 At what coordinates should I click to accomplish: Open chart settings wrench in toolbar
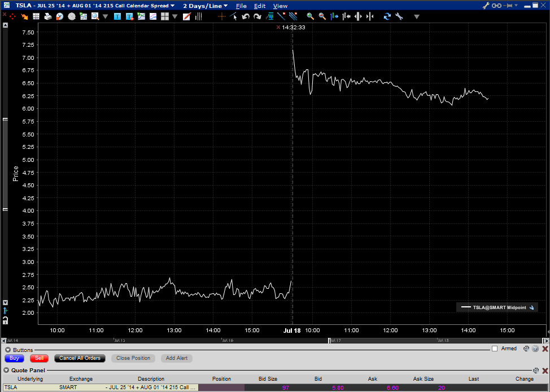coord(399,16)
